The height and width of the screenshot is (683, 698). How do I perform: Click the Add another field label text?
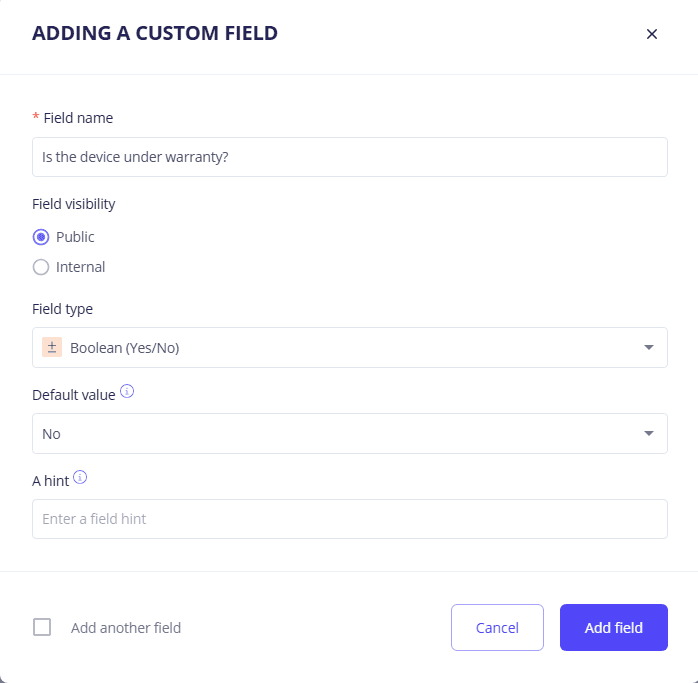tap(126, 628)
